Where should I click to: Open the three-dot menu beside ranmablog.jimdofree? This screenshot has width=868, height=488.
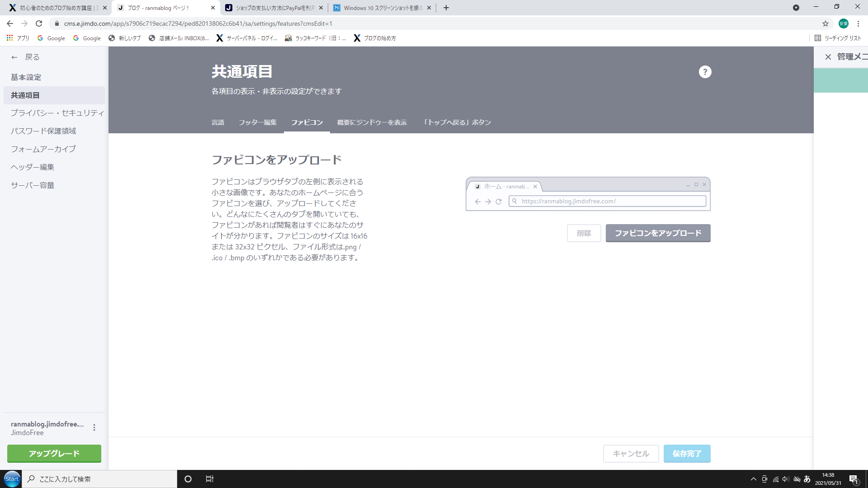[x=94, y=427]
